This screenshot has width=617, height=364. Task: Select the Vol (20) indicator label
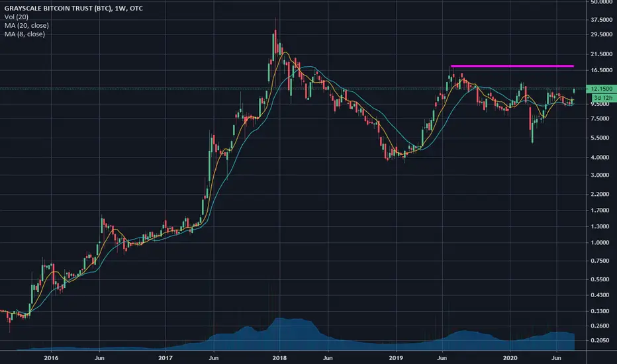click(x=16, y=17)
